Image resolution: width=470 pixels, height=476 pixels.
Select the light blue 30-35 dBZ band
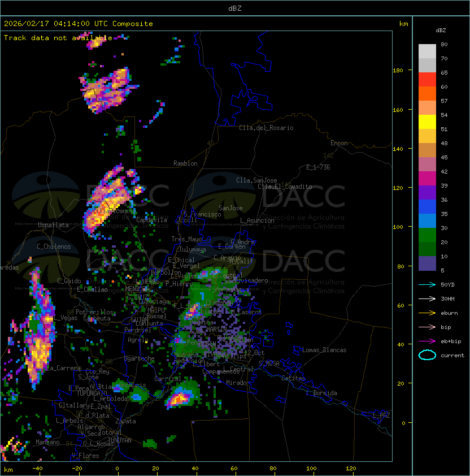click(x=427, y=221)
